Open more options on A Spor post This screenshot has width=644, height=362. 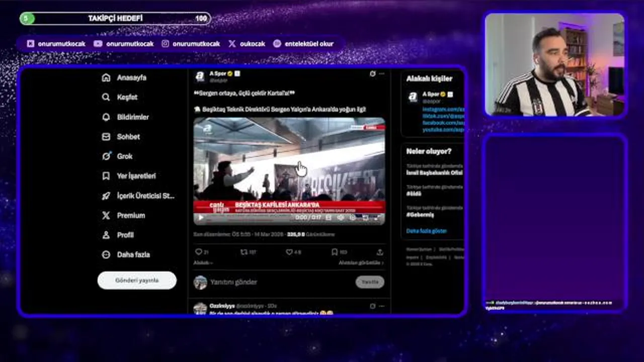click(382, 73)
